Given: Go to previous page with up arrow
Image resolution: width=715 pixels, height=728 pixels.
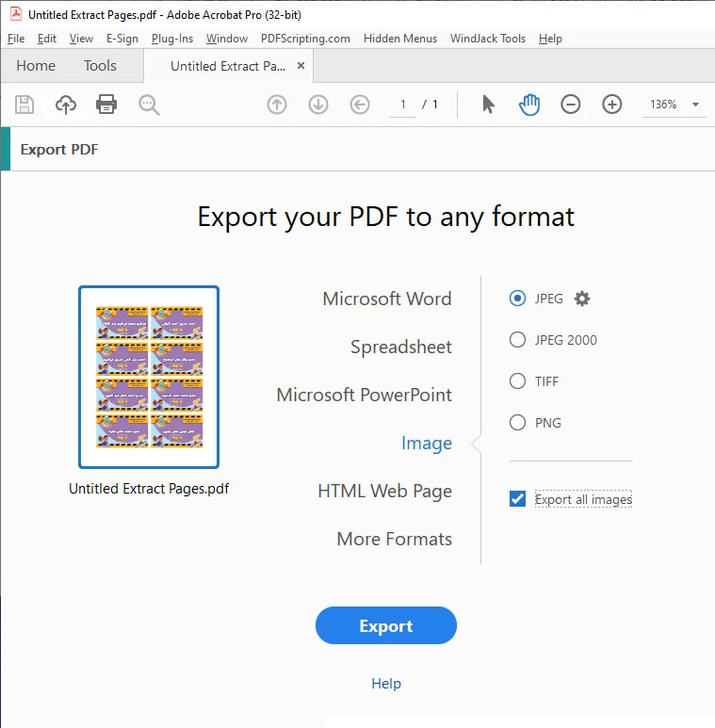Looking at the screenshot, I should click(x=277, y=105).
